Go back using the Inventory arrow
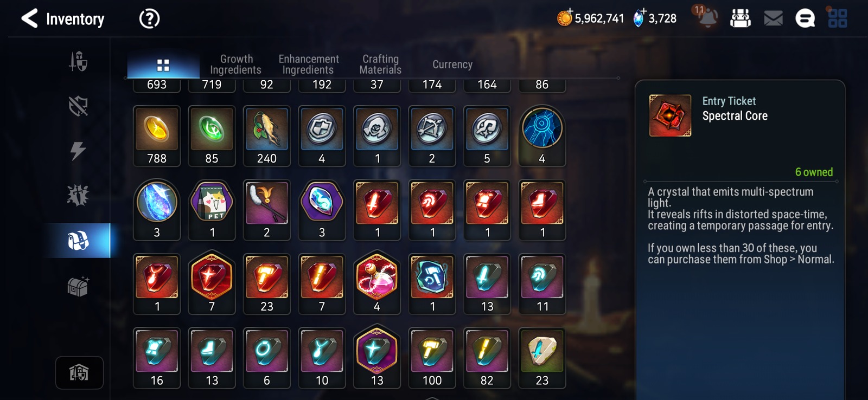Viewport: 868px width, 400px height. coord(29,18)
